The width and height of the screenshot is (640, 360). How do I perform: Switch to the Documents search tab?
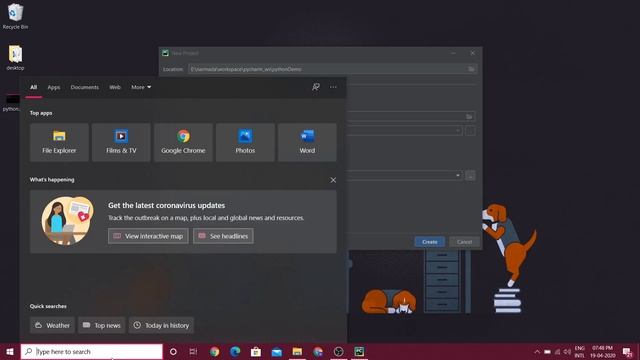coord(84,87)
